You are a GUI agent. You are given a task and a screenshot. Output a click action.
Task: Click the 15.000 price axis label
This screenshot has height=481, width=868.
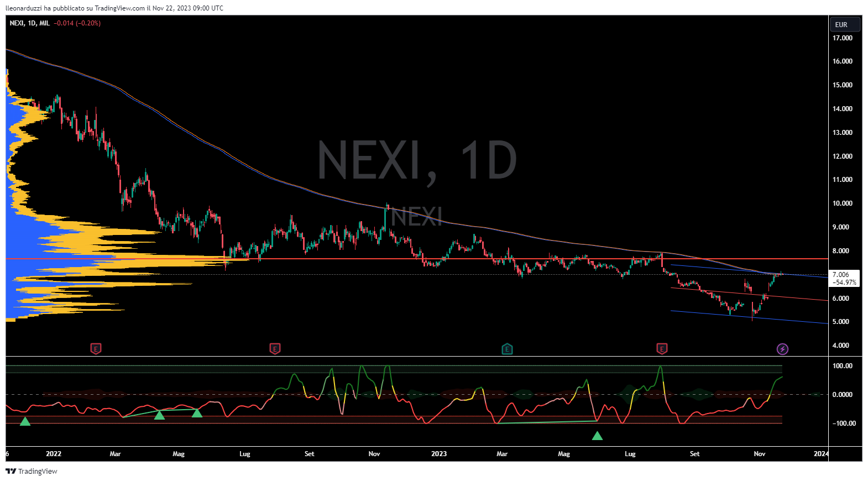pos(843,85)
